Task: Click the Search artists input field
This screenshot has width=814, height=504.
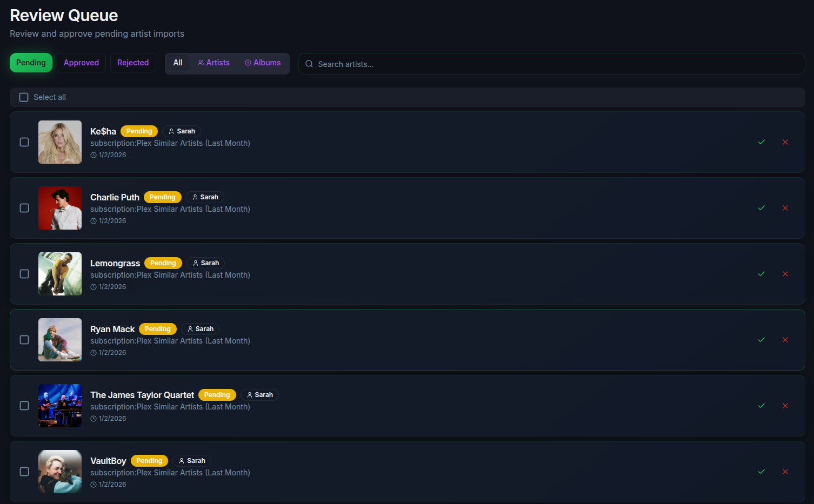Action: pos(551,64)
